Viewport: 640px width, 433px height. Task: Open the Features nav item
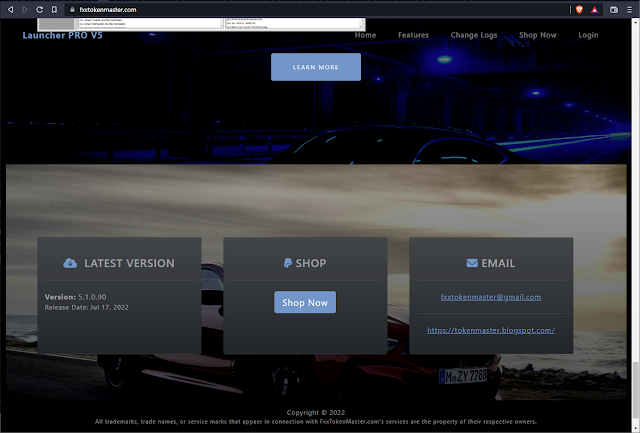click(x=413, y=35)
